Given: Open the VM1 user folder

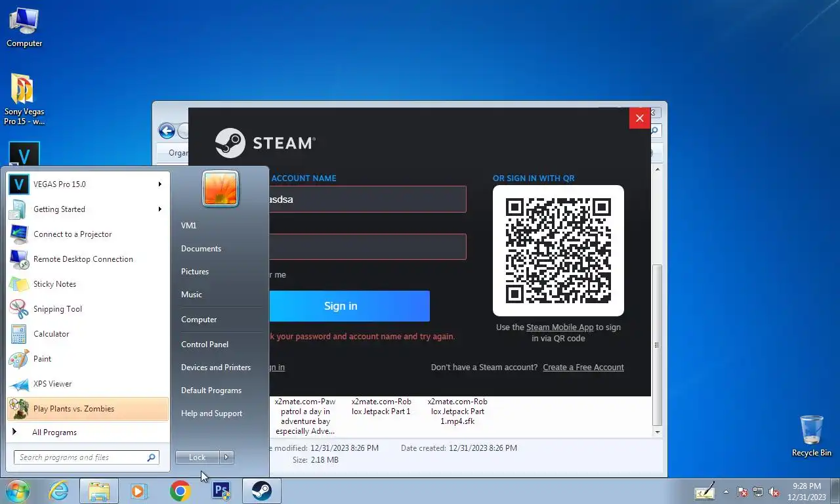Looking at the screenshot, I should coord(188,226).
